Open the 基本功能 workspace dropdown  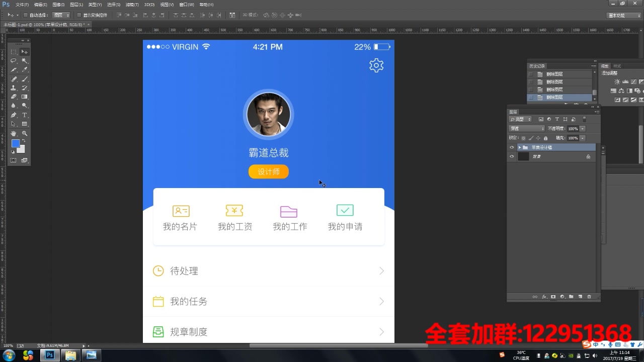[624, 16]
